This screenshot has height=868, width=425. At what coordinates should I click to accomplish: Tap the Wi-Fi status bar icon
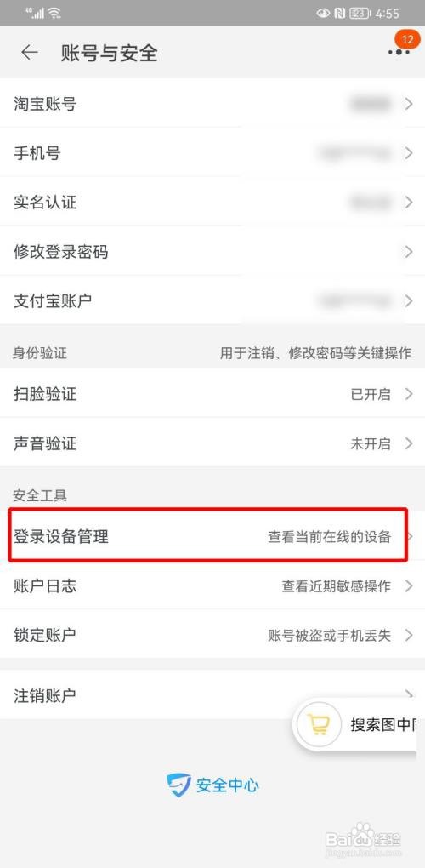tap(54, 13)
